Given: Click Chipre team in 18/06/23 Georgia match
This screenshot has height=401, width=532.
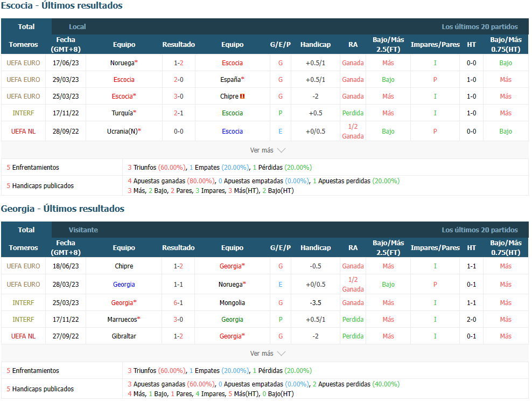Looking at the screenshot, I should tap(124, 266).
